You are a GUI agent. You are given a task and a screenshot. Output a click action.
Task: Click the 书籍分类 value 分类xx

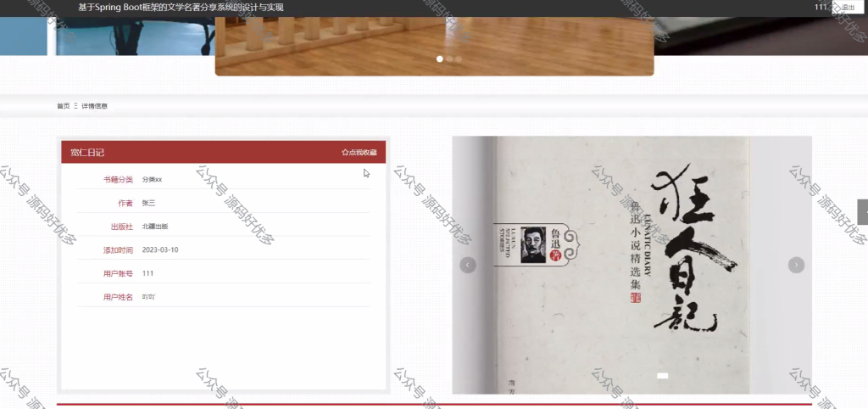point(152,180)
